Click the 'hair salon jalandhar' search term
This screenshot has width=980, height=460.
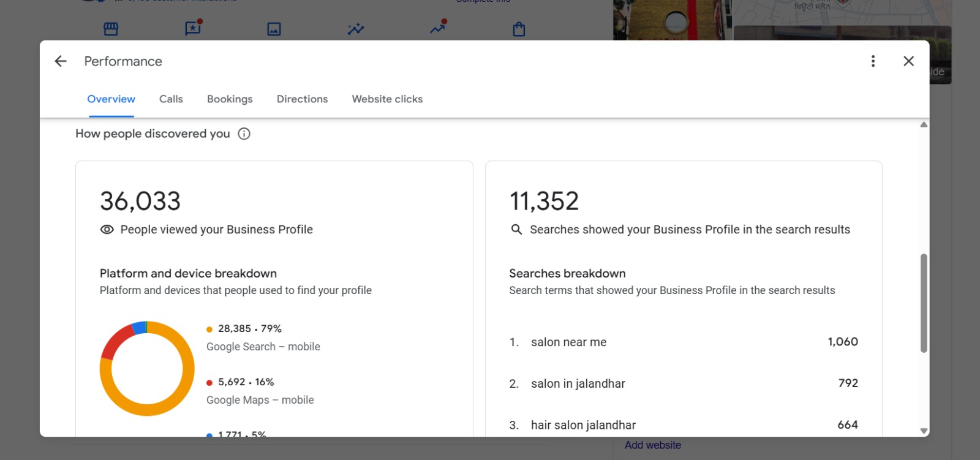583,425
